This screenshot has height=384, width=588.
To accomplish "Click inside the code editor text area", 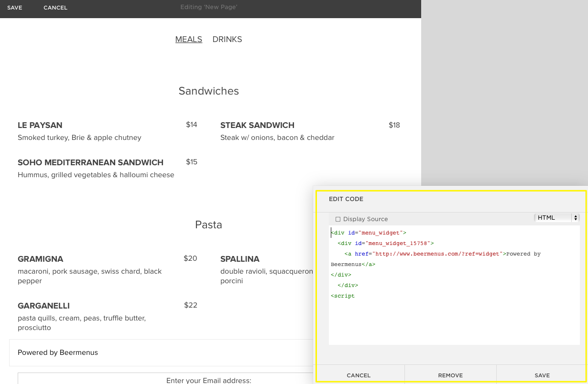I will pos(454,320).
